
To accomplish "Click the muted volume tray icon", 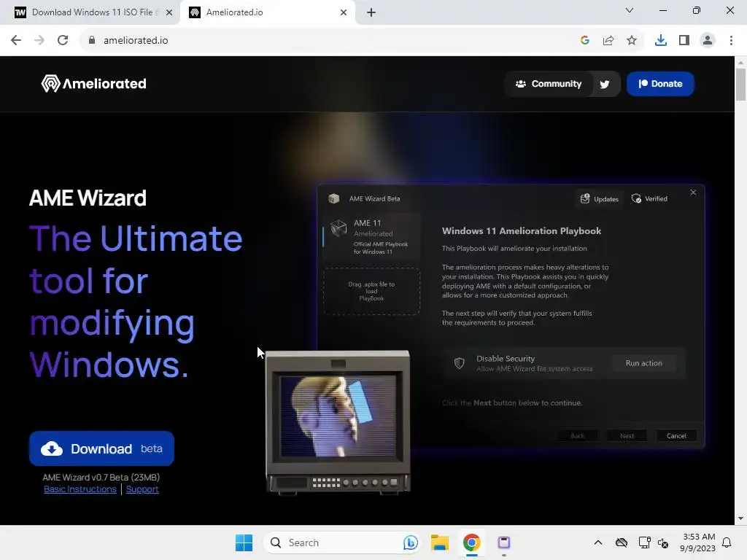I will [x=663, y=542].
